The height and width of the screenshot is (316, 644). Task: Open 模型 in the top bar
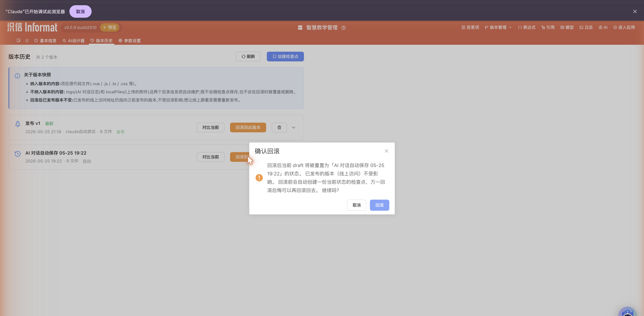[567, 27]
